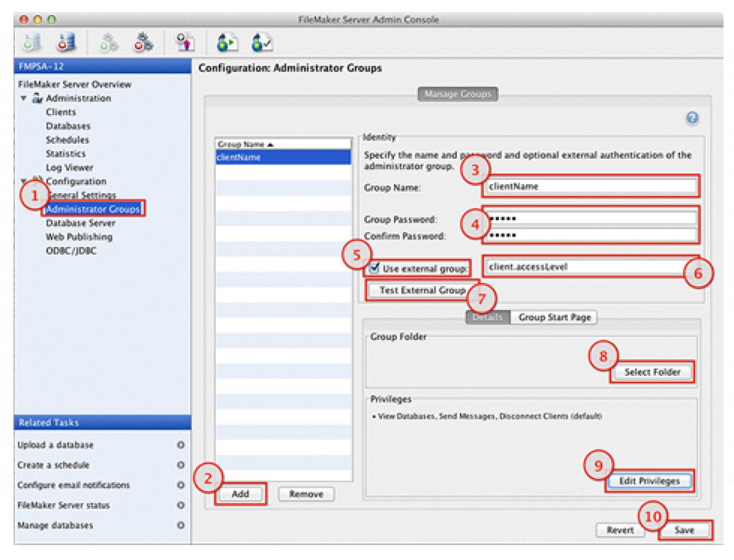
Task: Click into the Group Password field
Action: pyautogui.click(x=591, y=218)
